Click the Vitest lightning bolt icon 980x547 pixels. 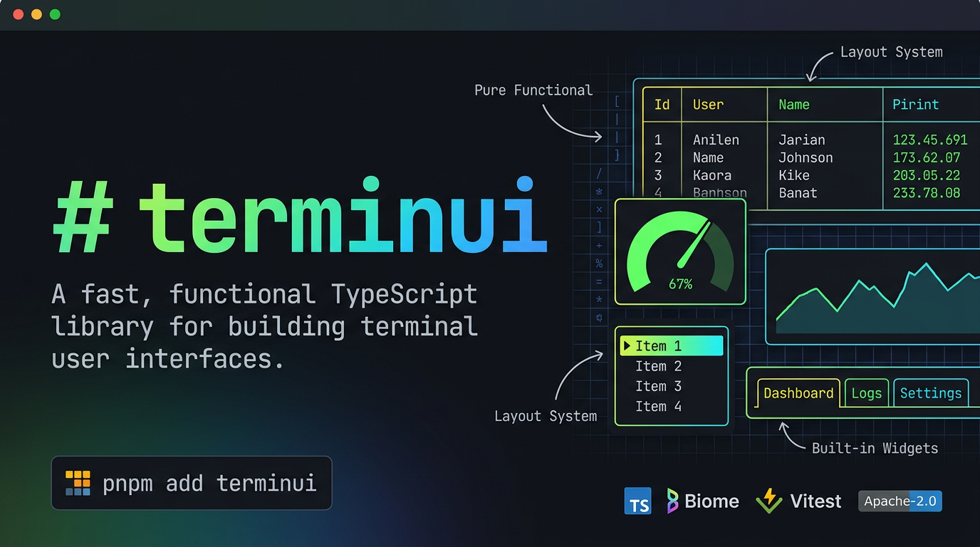point(769,501)
